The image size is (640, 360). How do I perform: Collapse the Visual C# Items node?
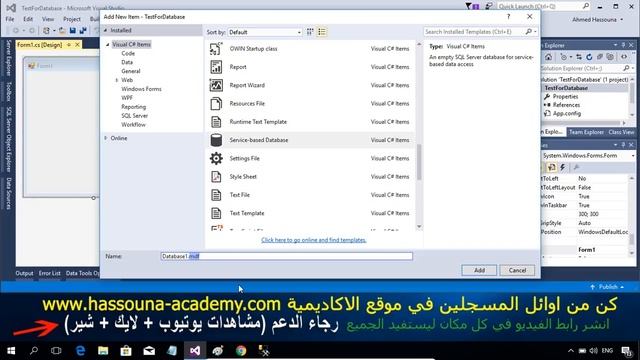[x=108, y=44]
